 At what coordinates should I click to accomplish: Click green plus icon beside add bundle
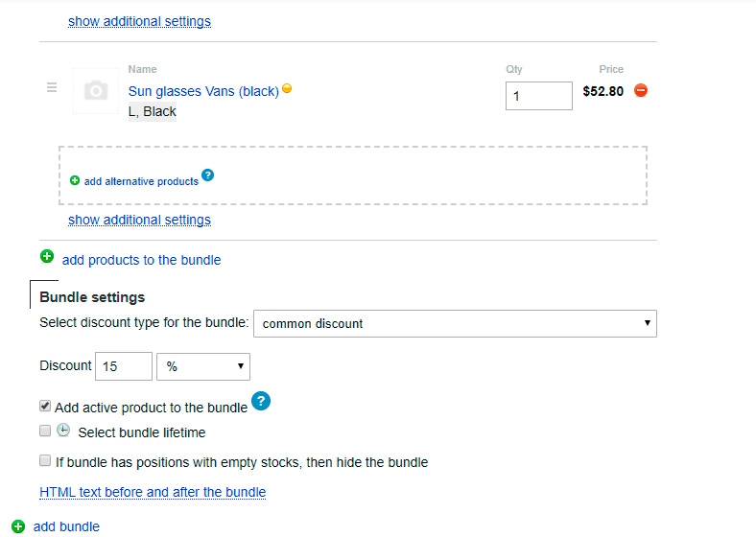click(18, 525)
